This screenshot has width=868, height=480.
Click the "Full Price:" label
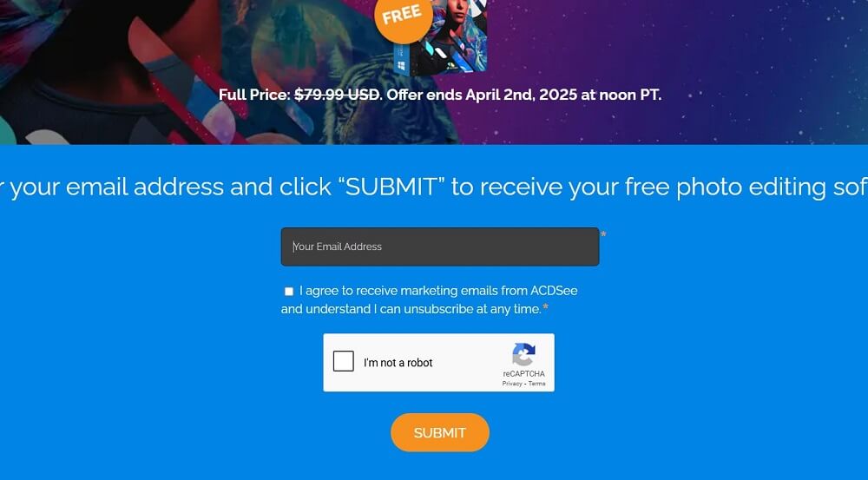coord(254,95)
